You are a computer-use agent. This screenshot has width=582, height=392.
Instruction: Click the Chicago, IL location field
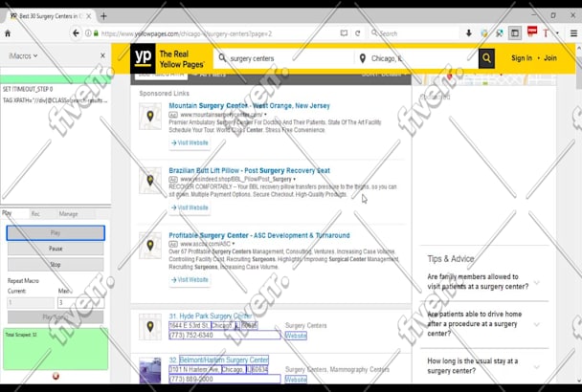point(415,58)
